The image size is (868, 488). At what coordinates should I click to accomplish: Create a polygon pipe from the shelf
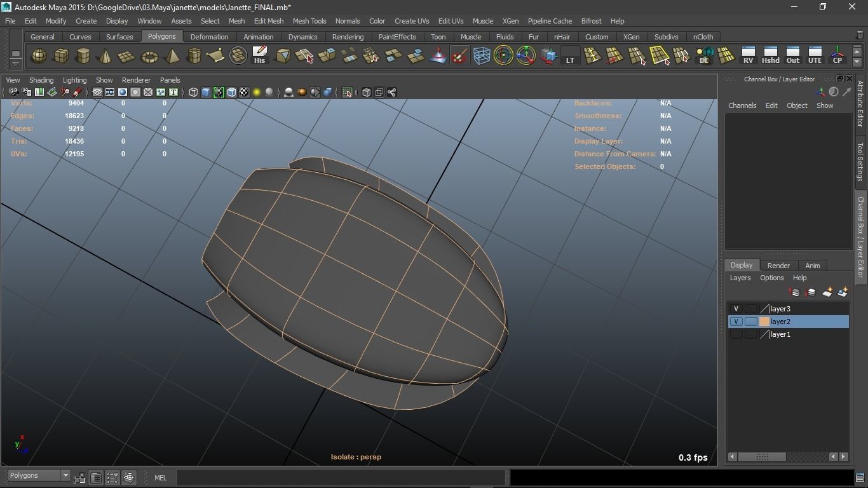pos(194,56)
